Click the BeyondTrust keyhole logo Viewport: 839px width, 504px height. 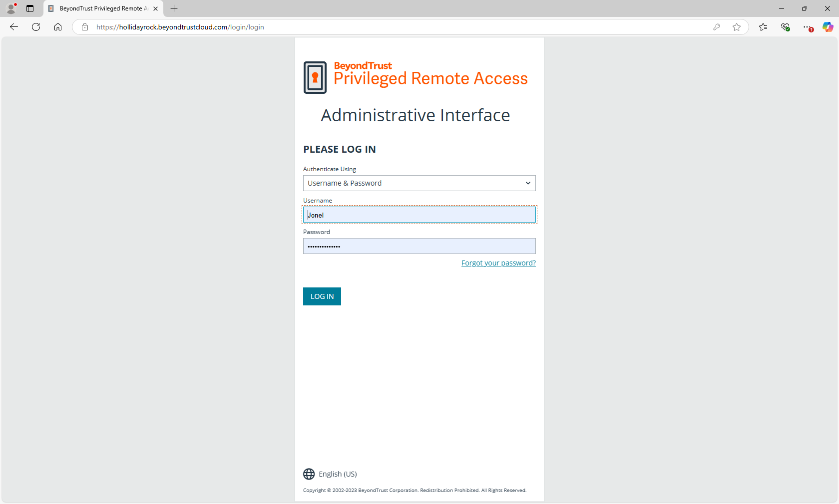click(x=315, y=77)
